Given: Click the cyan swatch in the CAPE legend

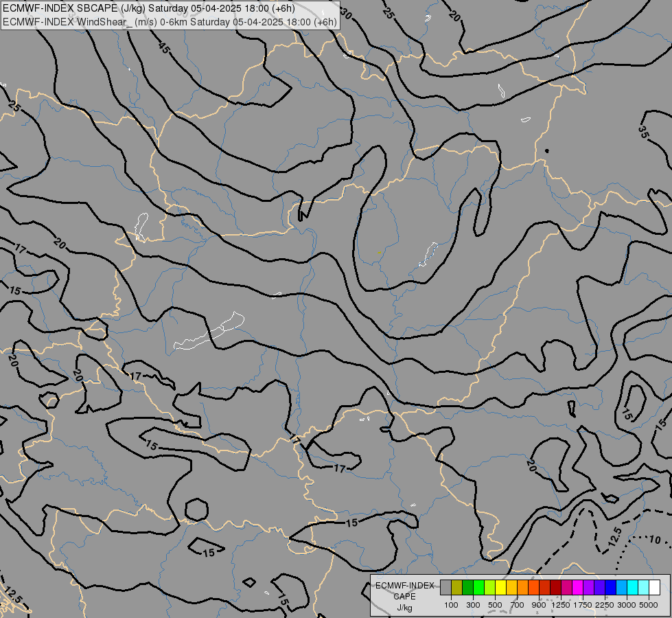Looking at the screenshot, I should pos(633,587).
